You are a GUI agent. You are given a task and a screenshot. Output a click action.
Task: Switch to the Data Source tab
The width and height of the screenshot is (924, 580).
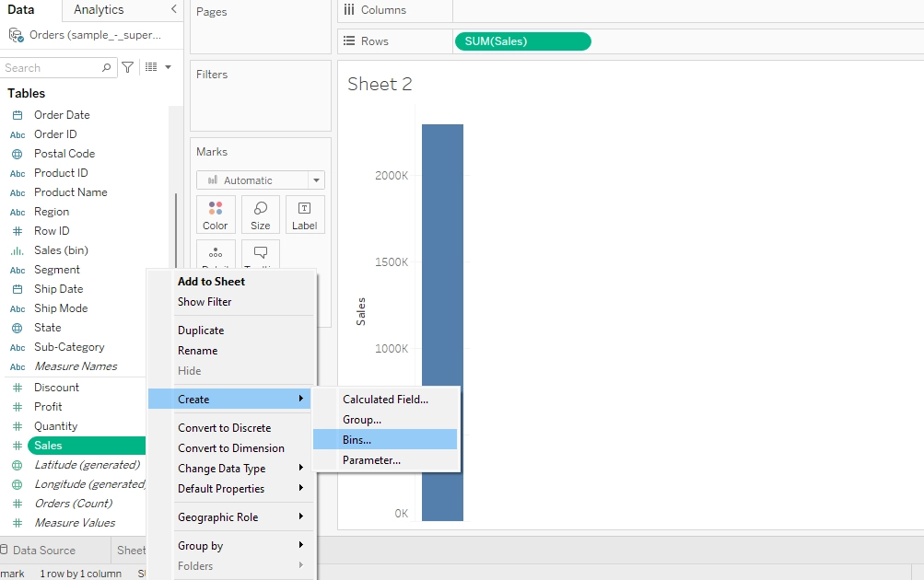tap(41, 550)
